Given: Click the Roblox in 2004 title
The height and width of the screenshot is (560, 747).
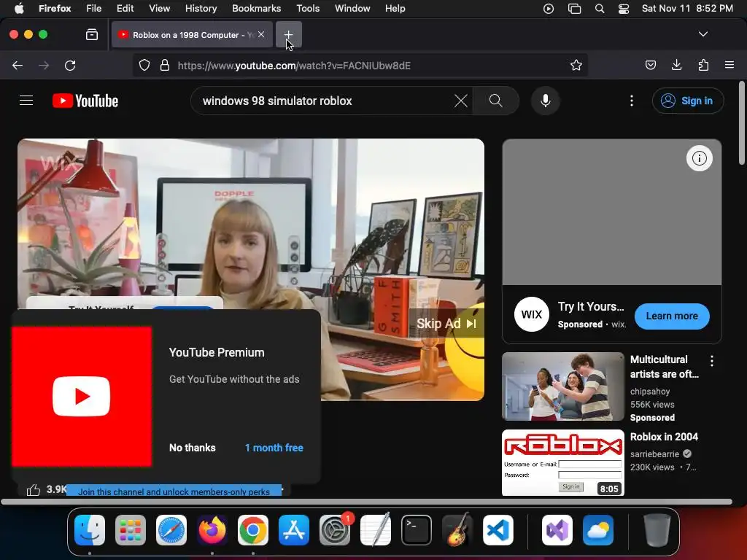Looking at the screenshot, I should [x=664, y=437].
